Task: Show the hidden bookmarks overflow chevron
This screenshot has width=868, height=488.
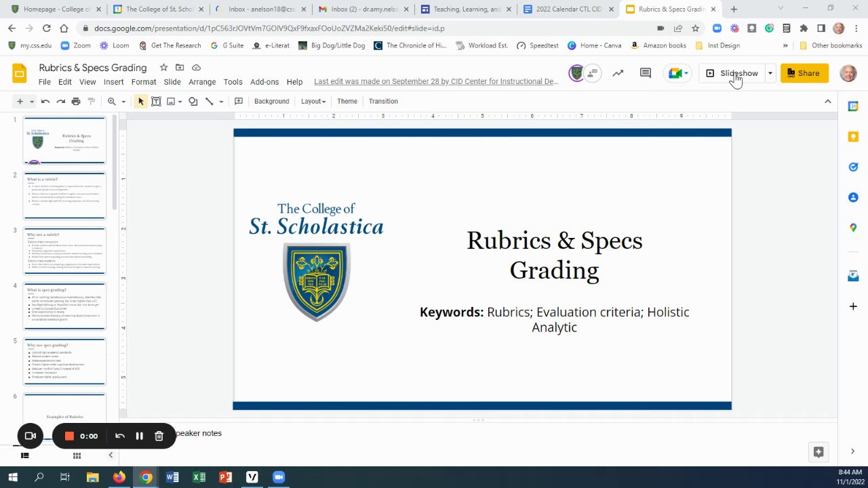Action: pyautogui.click(x=785, y=45)
